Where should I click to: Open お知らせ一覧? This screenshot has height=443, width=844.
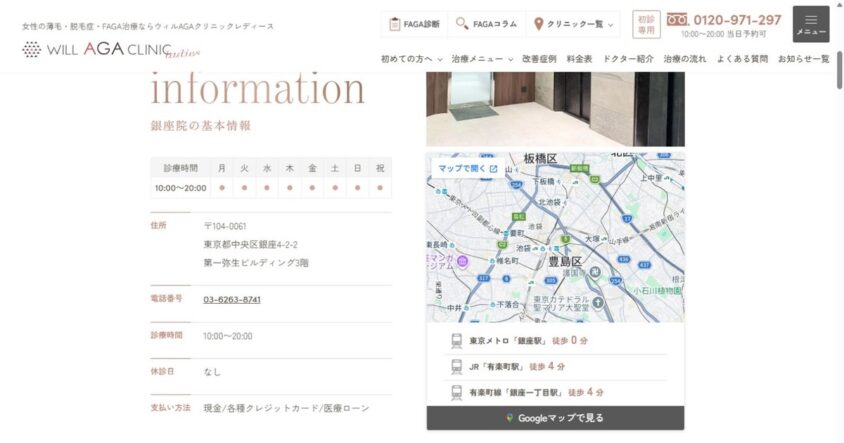click(x=804, y=59)
